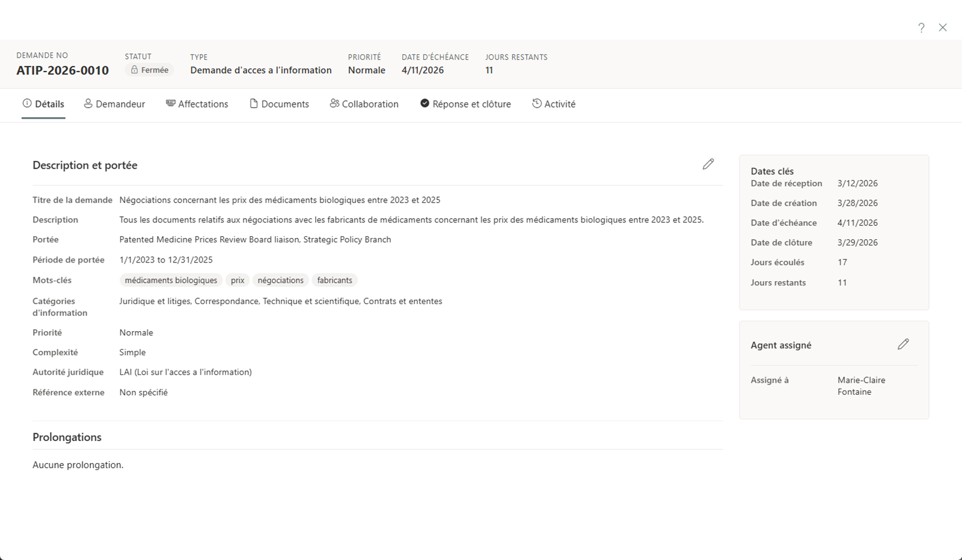Close the request details dialog
Screen dimensions: 962x560
pos(943,28)
